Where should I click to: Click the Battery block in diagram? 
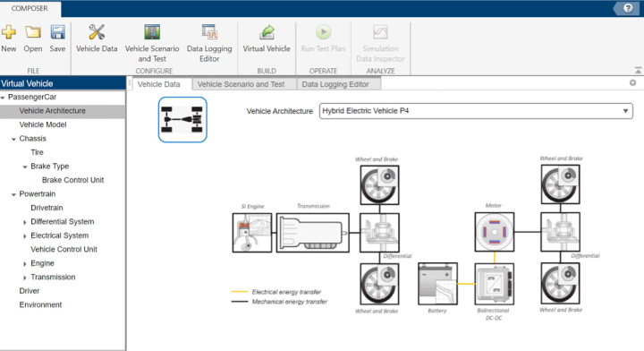coord(437,284)
